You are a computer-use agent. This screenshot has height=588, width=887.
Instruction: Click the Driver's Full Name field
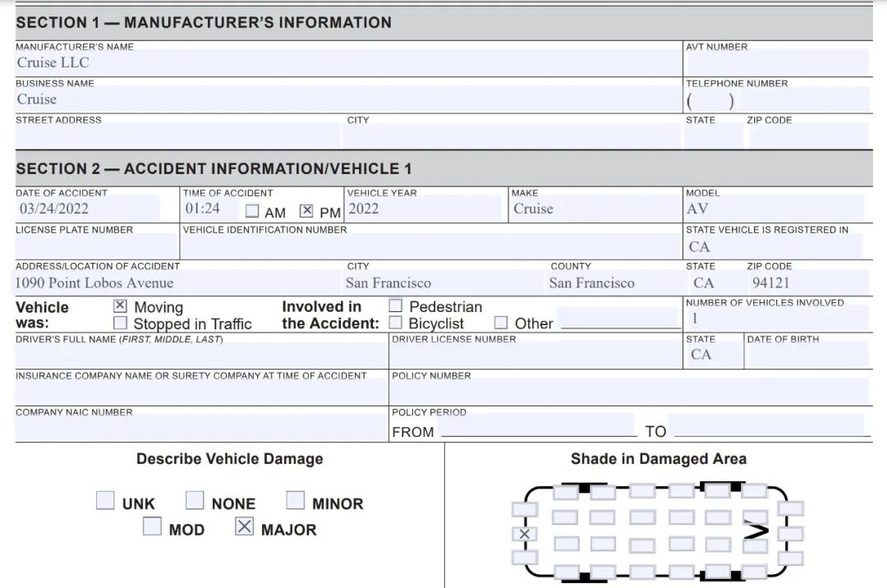point(201,356)
